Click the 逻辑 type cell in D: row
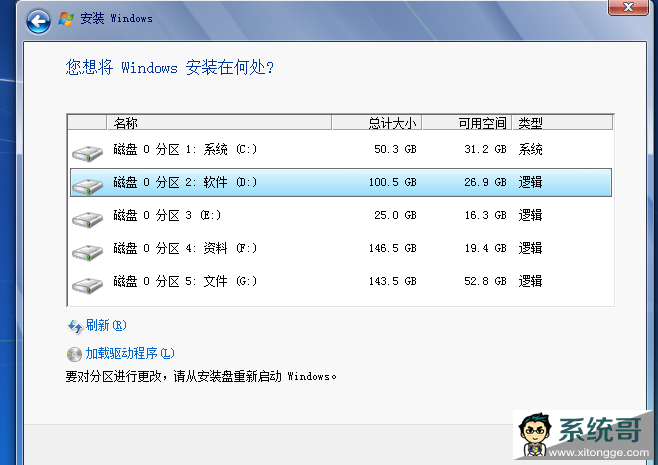Image resolution: width=658 pixels, height=465 pixels. pyautogui.click(x=530, y=183)
